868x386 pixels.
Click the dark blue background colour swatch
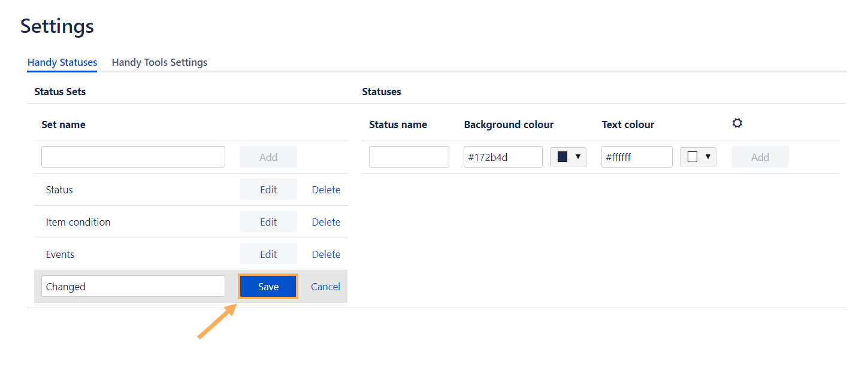click(562, 157)
